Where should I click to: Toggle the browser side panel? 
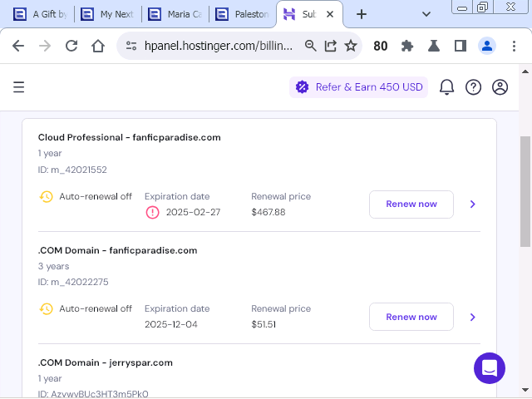(460, 46)
